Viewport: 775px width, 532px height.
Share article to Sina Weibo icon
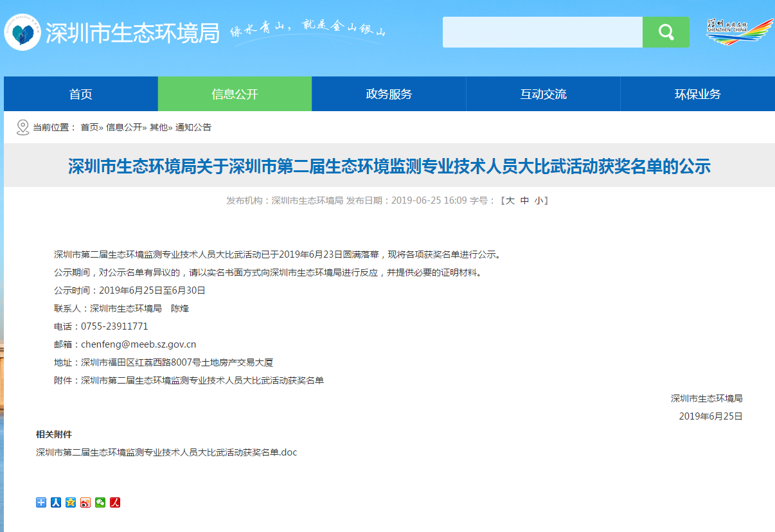[85, 502]
